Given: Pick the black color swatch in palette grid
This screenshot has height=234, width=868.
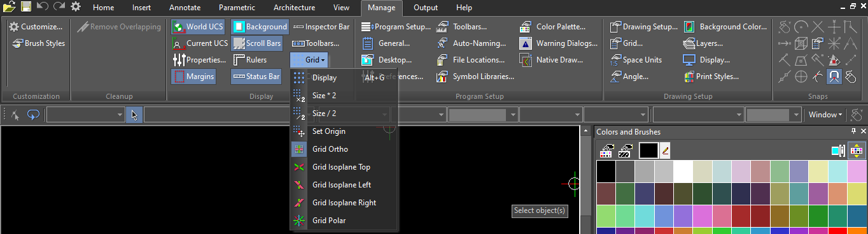Looking at the screenshot, I should click(x=606, y=171).
